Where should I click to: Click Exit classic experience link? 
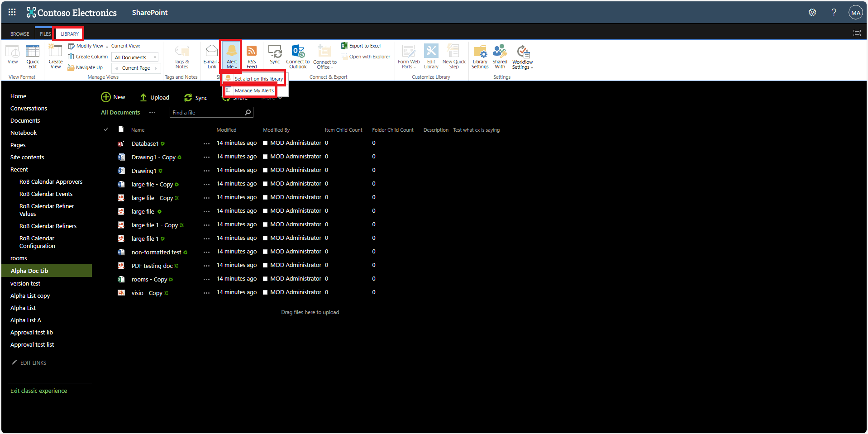coord(38,391)
